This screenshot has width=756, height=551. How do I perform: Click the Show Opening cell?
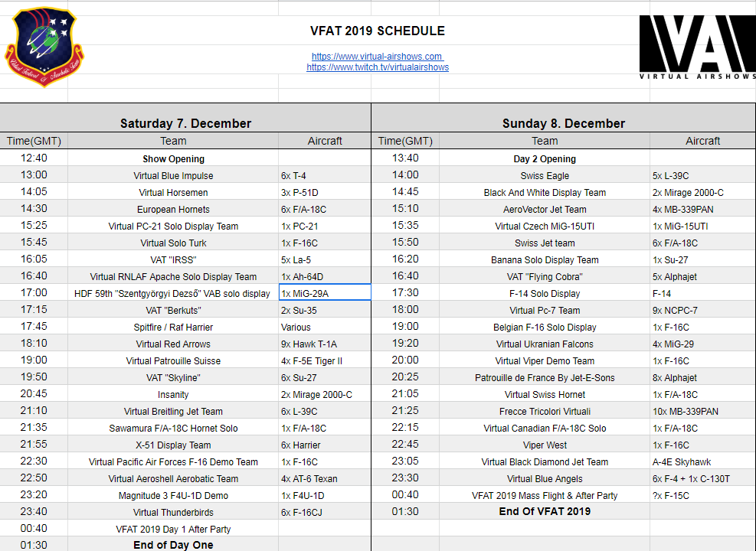pos(173,159)
